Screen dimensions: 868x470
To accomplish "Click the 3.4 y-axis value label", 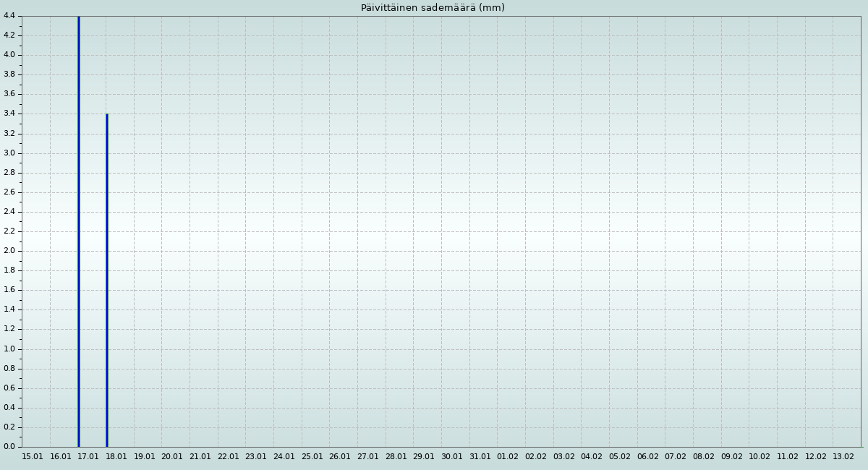I will [9, 114].
